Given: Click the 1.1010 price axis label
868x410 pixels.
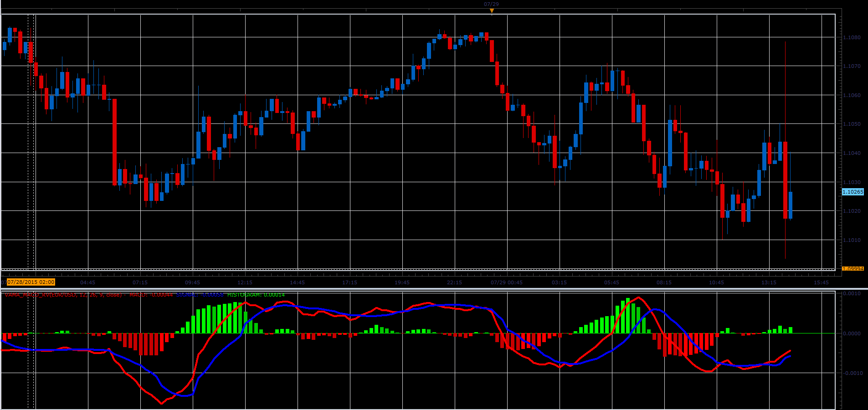Looking at the screenshot, I should pyautogui.click(x=852, y=240).
